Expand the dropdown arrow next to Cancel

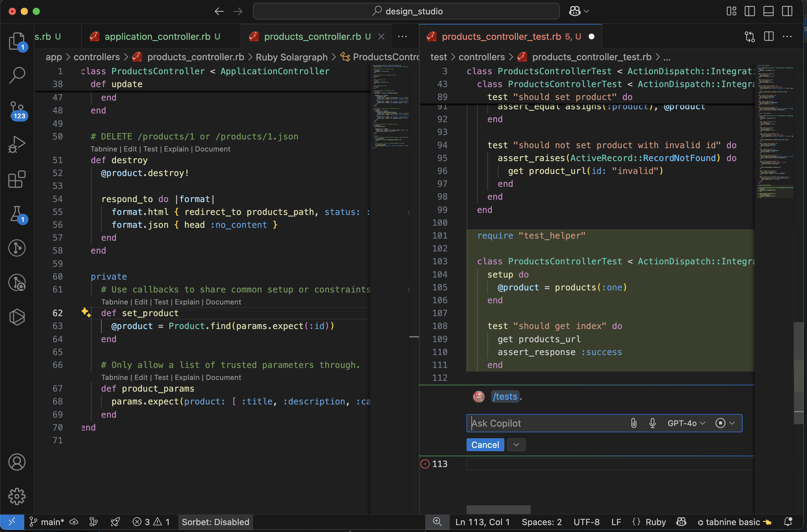[x=516, y=445]
